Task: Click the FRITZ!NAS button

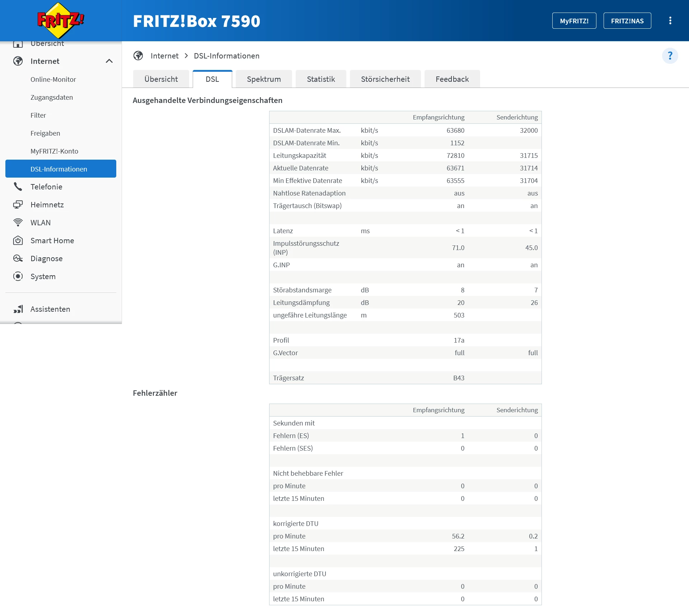Action: [627, 21]
